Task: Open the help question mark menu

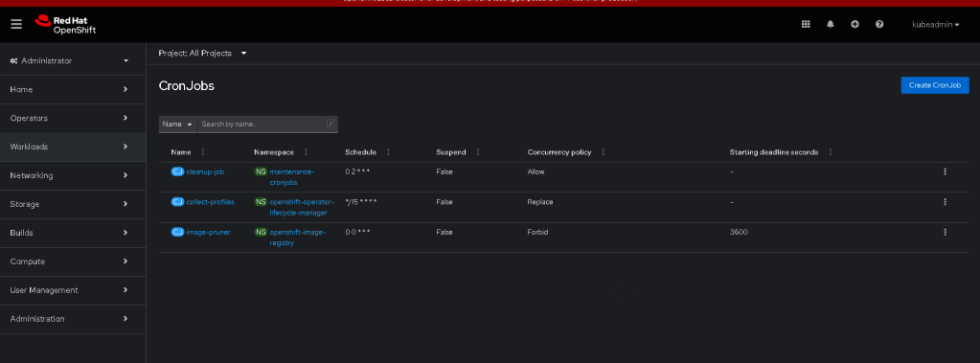Action: pyautogui.click(x=879, y=24)
